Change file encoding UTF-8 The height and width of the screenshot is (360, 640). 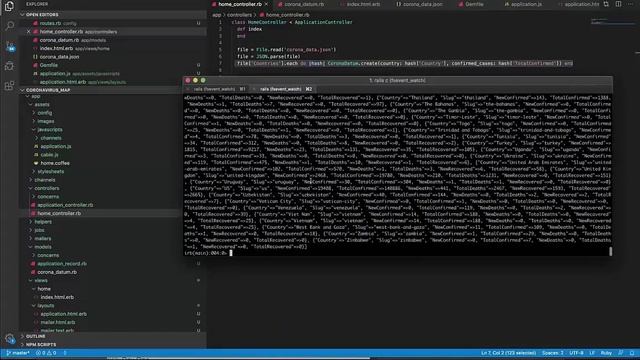[576, 353]
